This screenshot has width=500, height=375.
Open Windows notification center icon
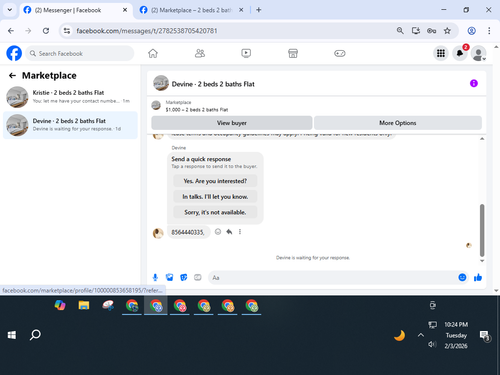click(x=484, y=335)
